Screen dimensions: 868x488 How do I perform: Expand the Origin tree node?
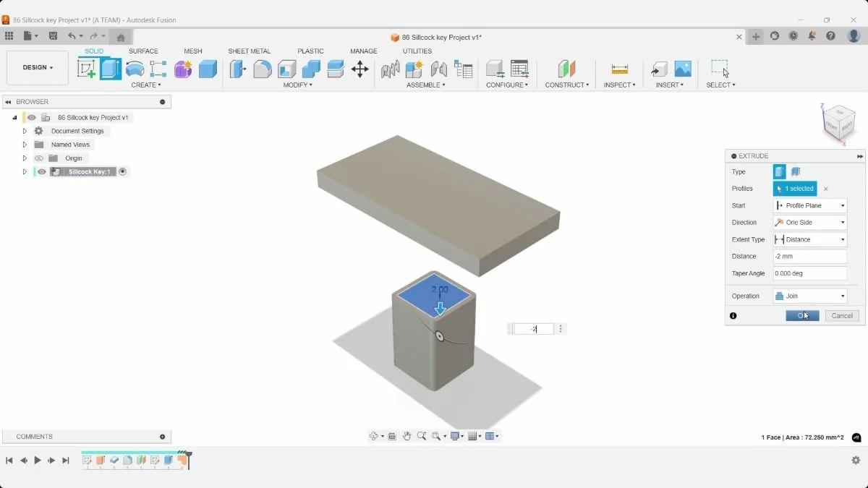tap(25, 158)
